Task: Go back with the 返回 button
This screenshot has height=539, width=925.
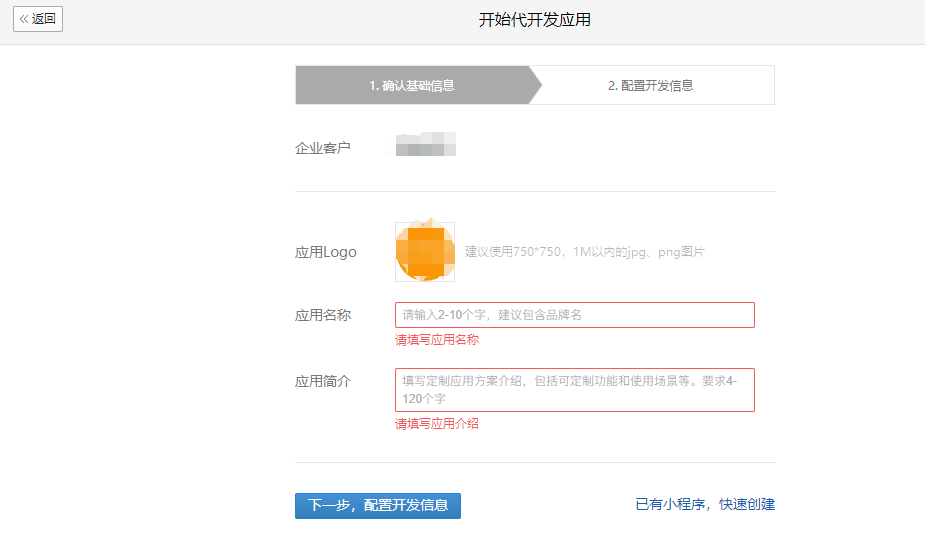Action: coord(38,19)
